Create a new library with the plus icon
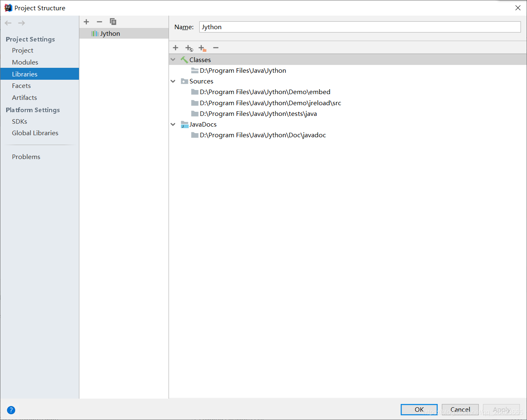The width and height of the screenshot is (527, 420). point(86,21)
